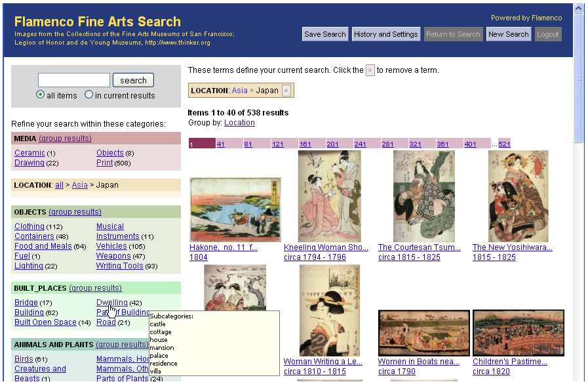The height and width of the screenshot is (382, 588).
Task: Go to results page starting at 121
Action: [277, 144]
